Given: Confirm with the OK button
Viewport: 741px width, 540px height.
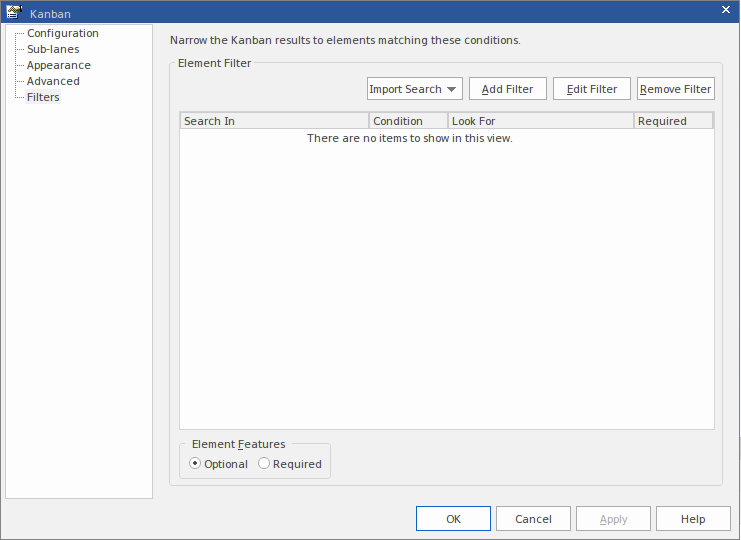Looking at the screenshot, I should point(453,519).
